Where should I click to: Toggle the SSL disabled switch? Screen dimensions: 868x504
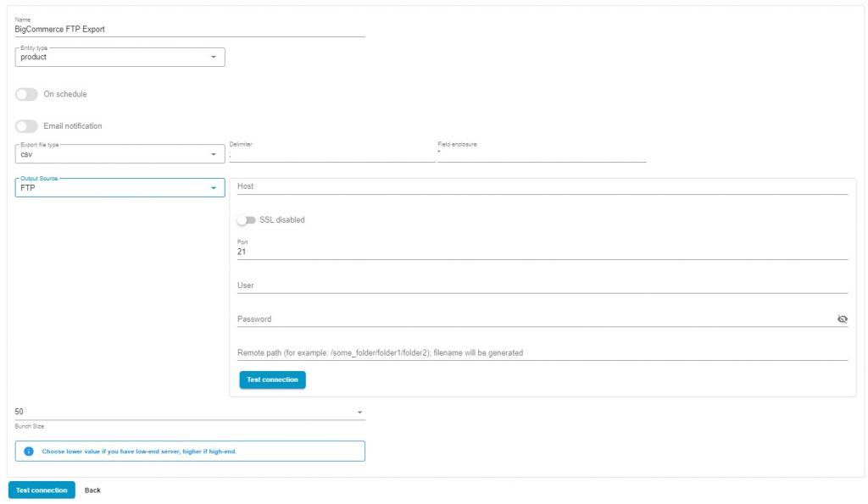(247, 219)
